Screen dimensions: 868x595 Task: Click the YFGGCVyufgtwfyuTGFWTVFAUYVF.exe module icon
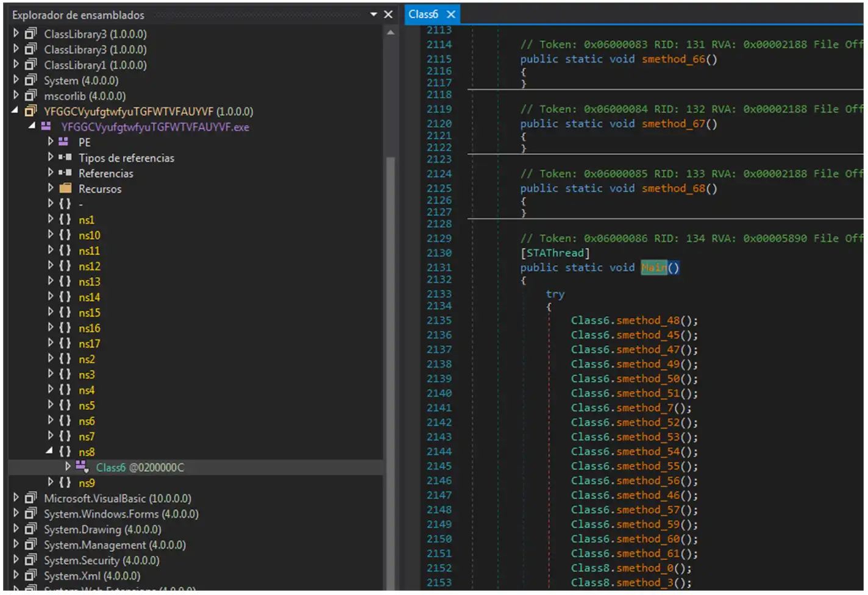tap(46, 126)
